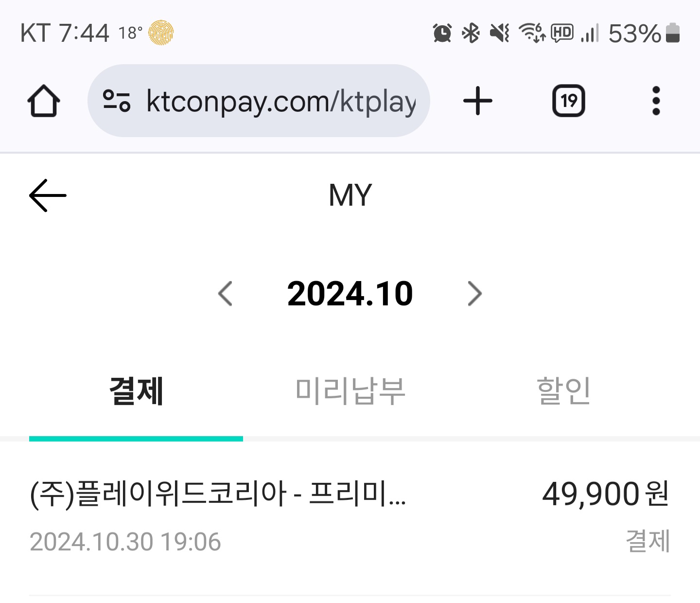Tap the 49,900 원 payment amount
Image resolution: width=700 pixels, height=603 pixels.
click(605, 494)
